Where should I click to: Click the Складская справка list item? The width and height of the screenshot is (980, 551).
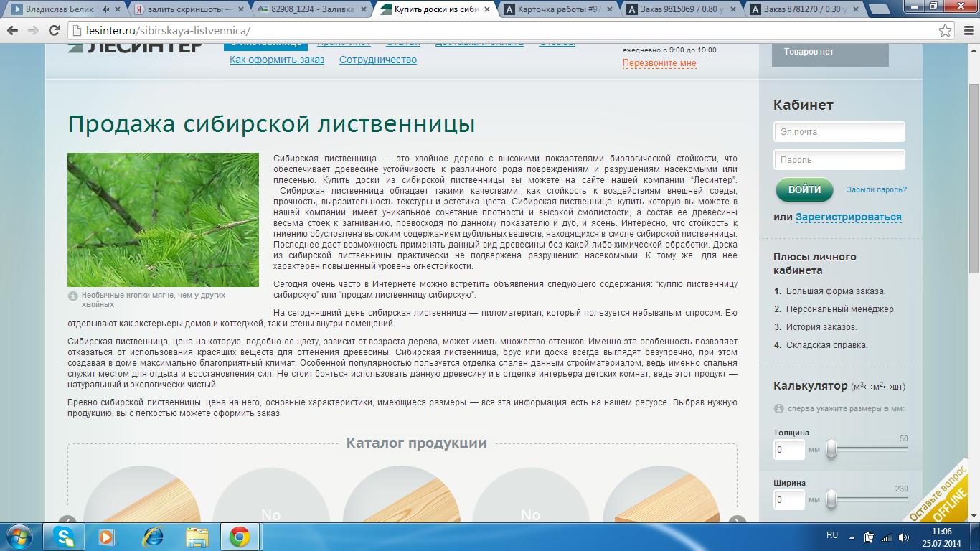tap(826, 345)
